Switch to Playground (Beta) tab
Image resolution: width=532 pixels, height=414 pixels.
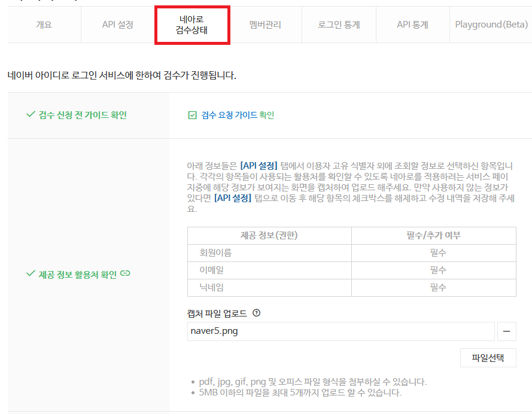(x=491, y=25)
